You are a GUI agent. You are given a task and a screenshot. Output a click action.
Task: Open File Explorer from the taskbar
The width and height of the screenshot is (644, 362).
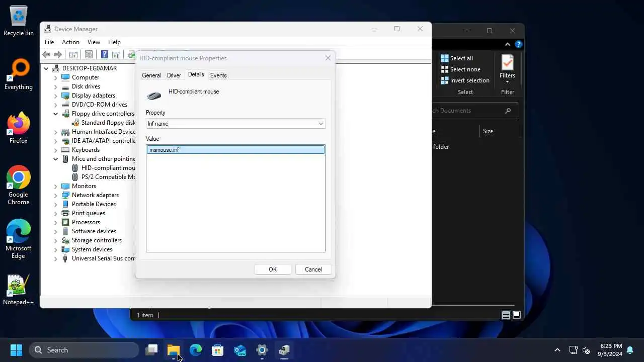tap(174, 350)
